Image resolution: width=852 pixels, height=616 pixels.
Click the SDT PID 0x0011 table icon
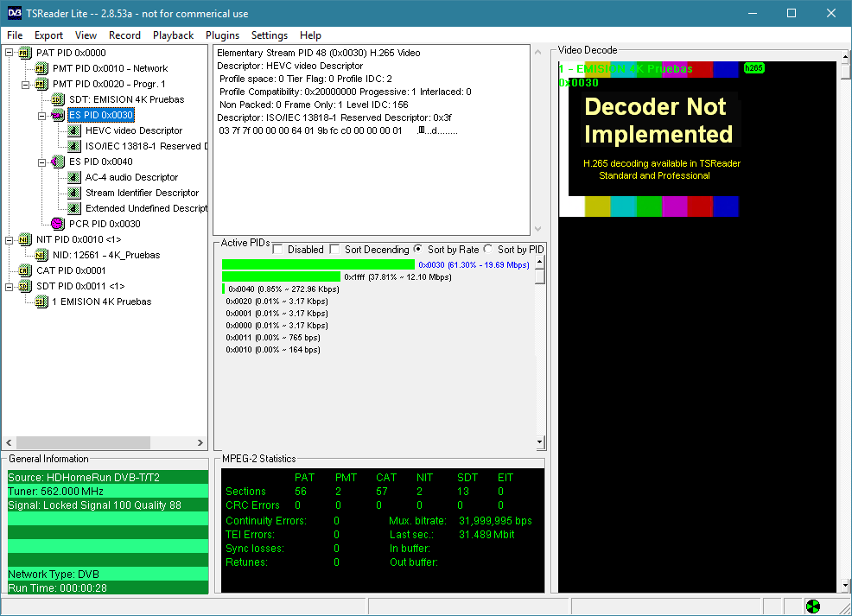24,286
